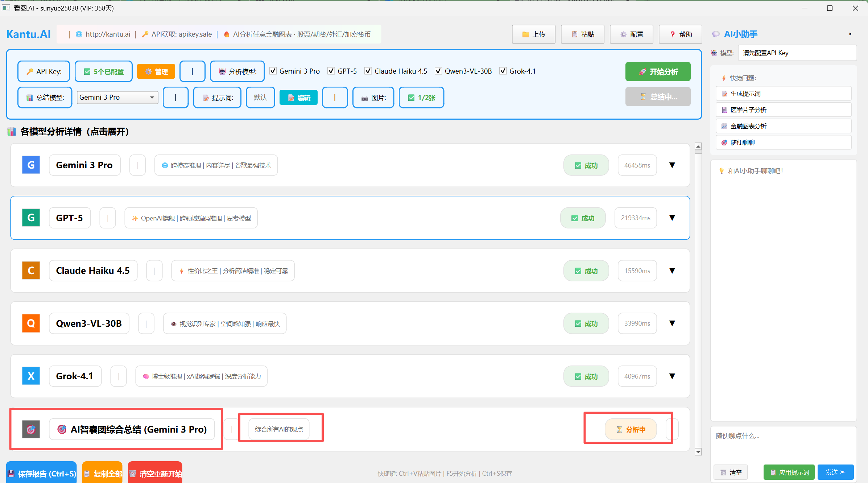Expand the Qwen3-VL-30B result row
The image size is (868, 483).
(672, 323)
